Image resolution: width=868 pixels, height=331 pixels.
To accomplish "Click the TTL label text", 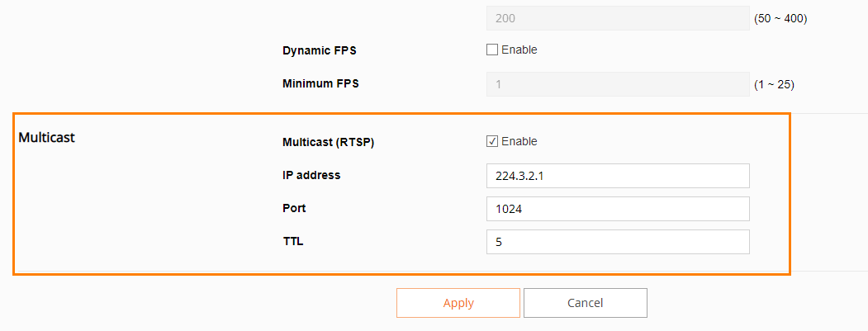I will [x=293, y=242].
